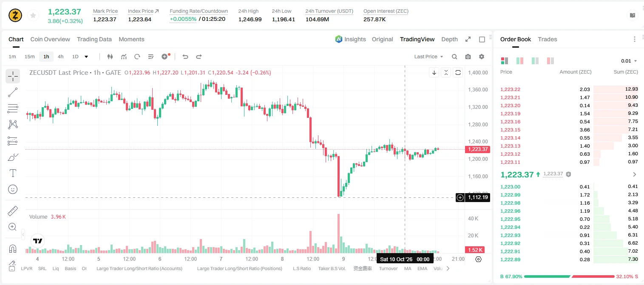644x285 pixels.
Task: Search symbols with magnifier icon
Action: [454, 57]
